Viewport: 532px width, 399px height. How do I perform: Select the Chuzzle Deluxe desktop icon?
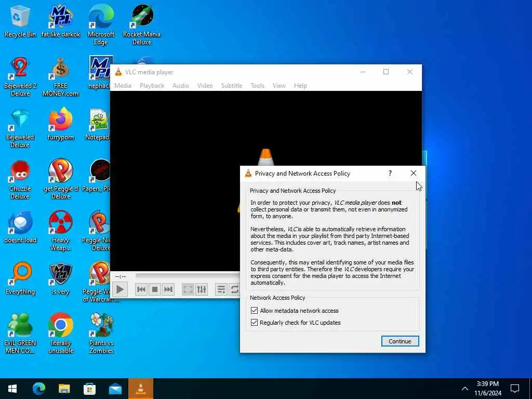(20, 180)
